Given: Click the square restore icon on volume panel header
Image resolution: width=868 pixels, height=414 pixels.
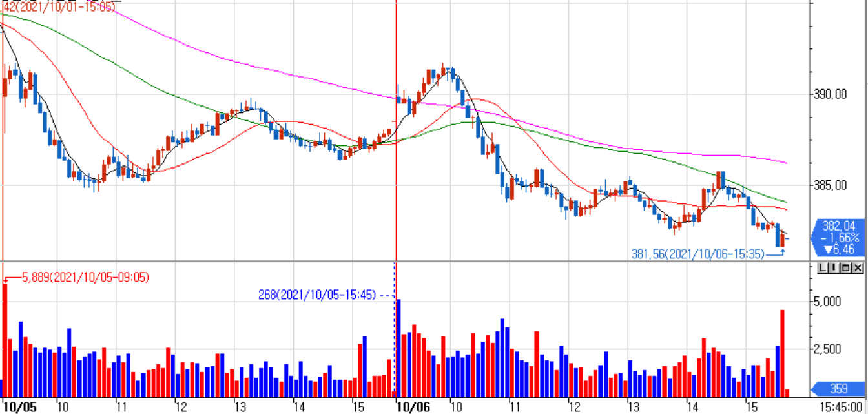Looking at the screenshot, I should (x=845, y=267).
